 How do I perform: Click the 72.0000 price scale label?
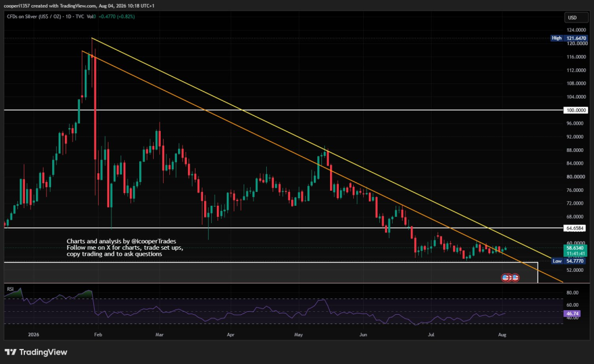(x=576, y=203)
